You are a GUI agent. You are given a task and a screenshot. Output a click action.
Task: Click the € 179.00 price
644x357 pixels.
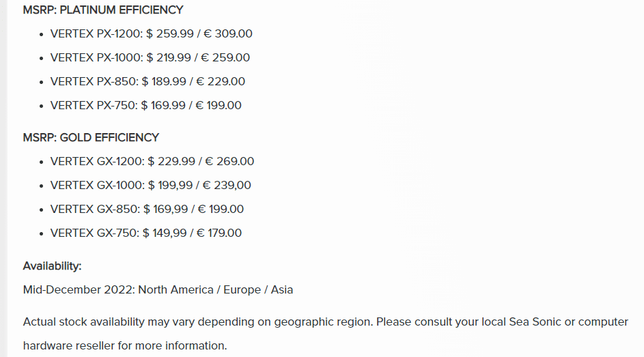(x=219, y=233)
